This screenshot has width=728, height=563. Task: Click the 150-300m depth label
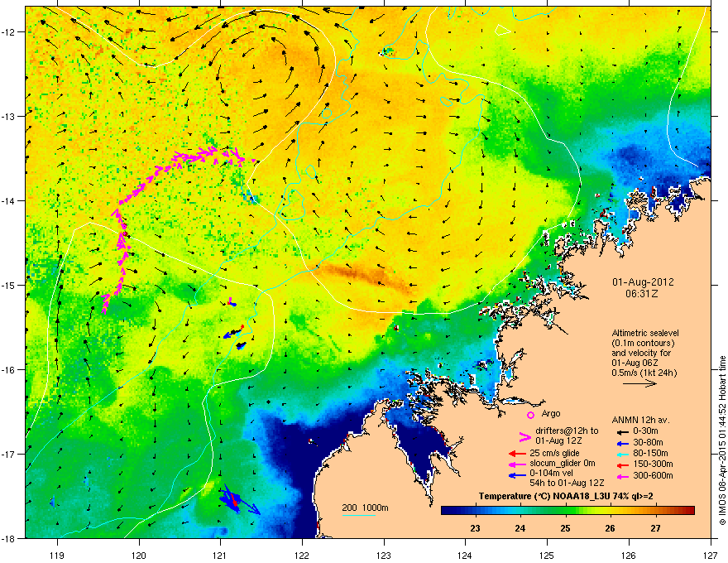point(654,464)
